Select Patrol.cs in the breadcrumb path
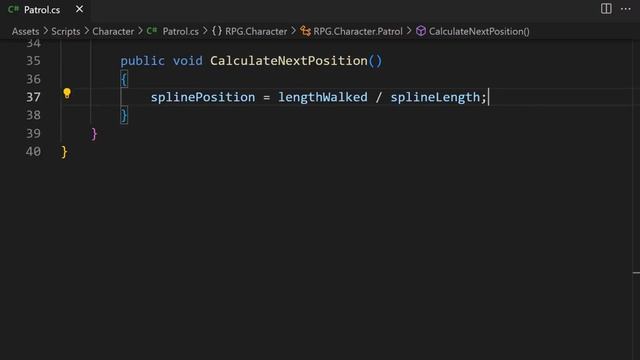This screenshot has width=640, height=360. (180, 31)
